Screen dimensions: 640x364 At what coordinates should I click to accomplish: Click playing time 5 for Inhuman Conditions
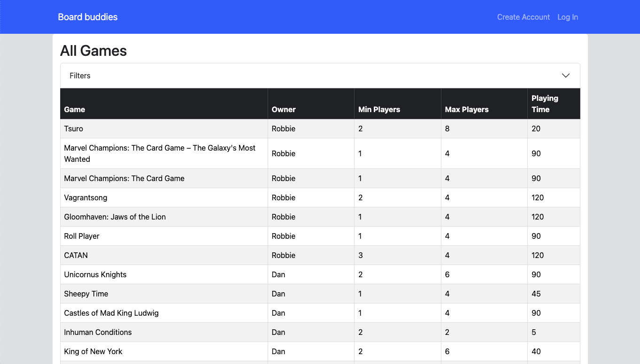[534, 332]
